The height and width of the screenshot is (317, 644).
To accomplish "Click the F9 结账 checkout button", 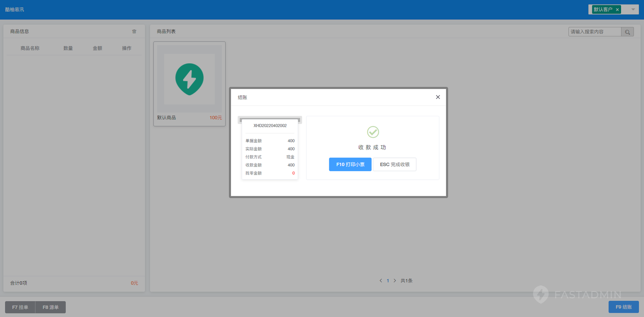I will pyautogui.click(x=623, y=307).
